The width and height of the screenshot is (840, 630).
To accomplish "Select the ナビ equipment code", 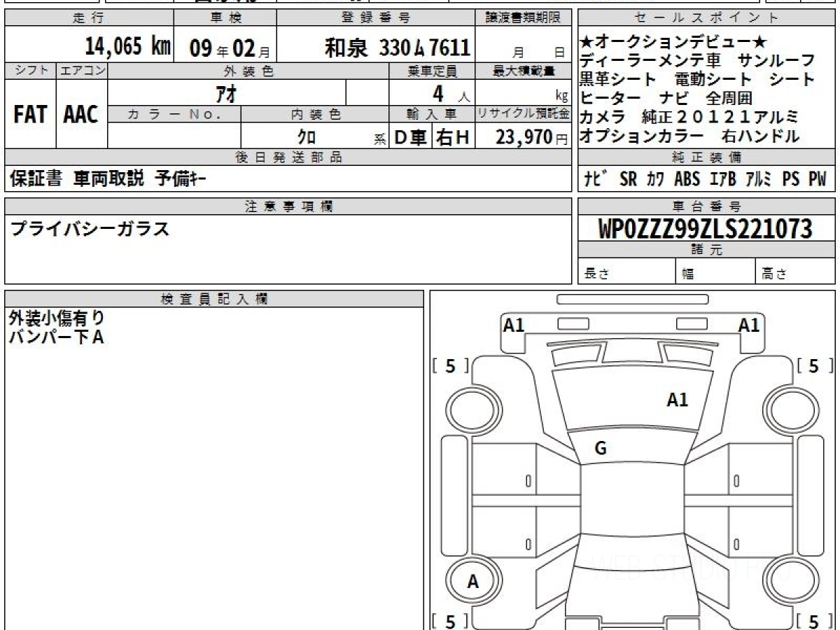I will tap(594, 179).
